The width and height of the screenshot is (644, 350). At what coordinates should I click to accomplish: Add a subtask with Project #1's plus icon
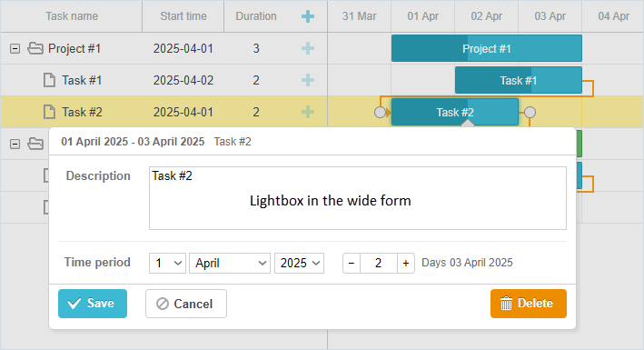pyautogui.click(x=308, y=48)
